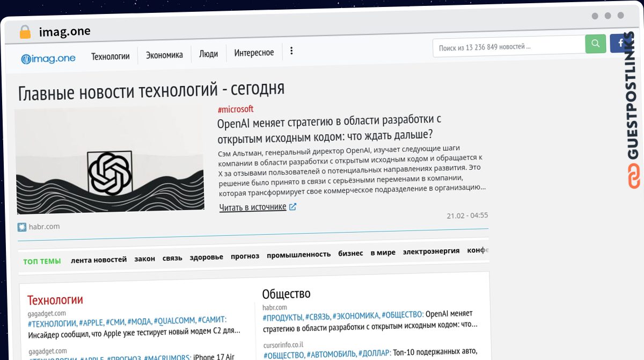The height and width of the screenshot is (360, 644).
Task: Open the промышленность topic
Action: tap(299, 255)
